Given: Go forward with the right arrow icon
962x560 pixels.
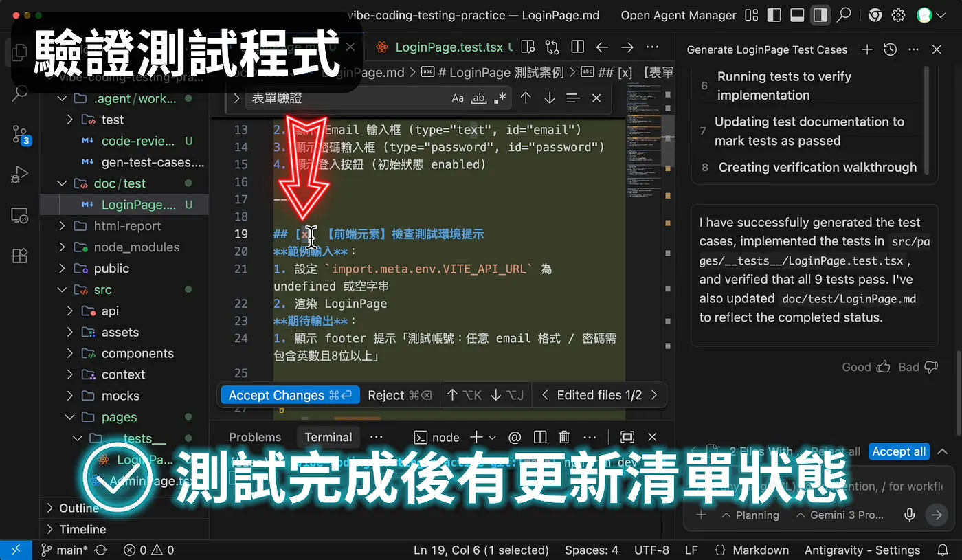Looking at the screenshot, I should (x=627, y=47).
